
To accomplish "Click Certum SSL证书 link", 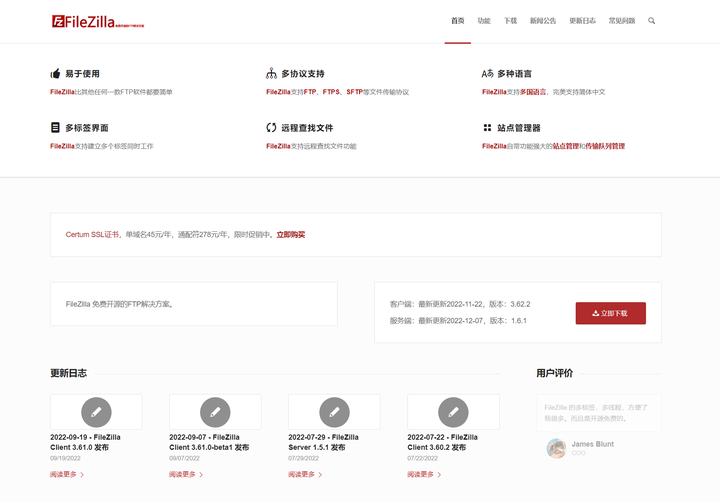I will coord(92,235).
